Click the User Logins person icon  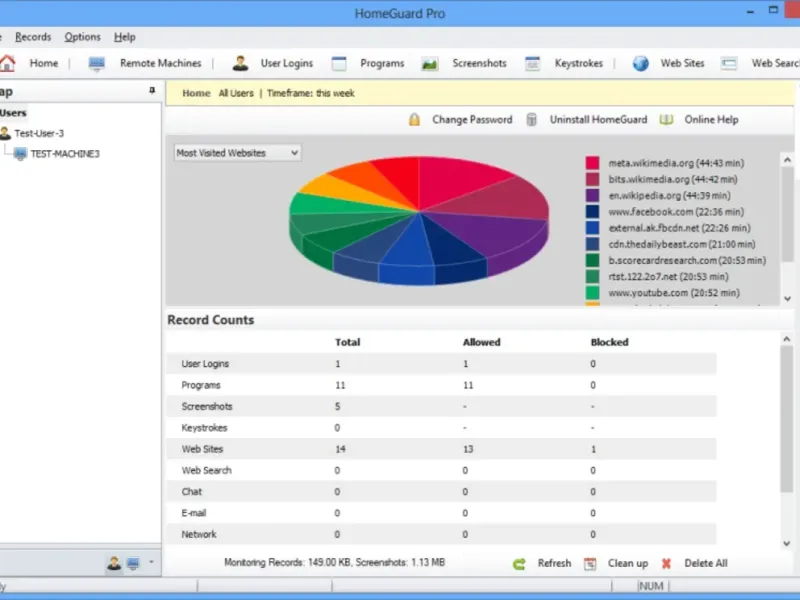tap(240, 63)
